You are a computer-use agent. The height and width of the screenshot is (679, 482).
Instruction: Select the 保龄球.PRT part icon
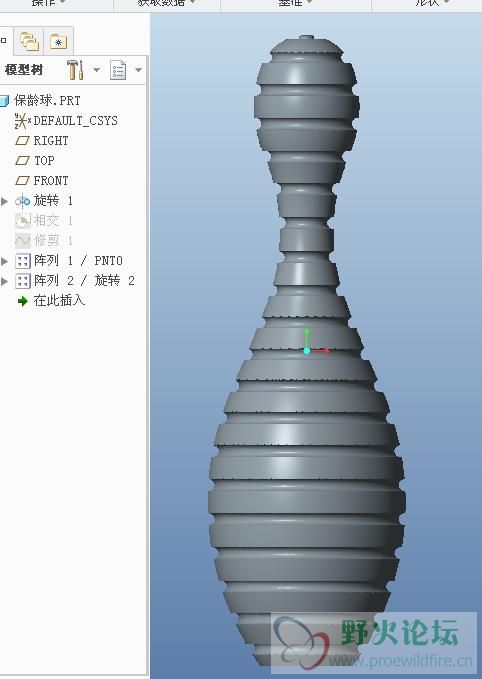tap(4, 101)
